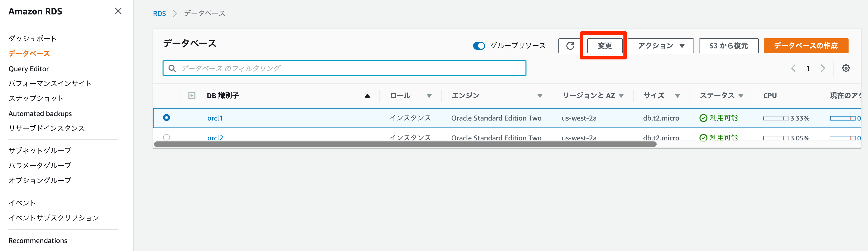Sort by リージョンと AZ column arrow

621,96
